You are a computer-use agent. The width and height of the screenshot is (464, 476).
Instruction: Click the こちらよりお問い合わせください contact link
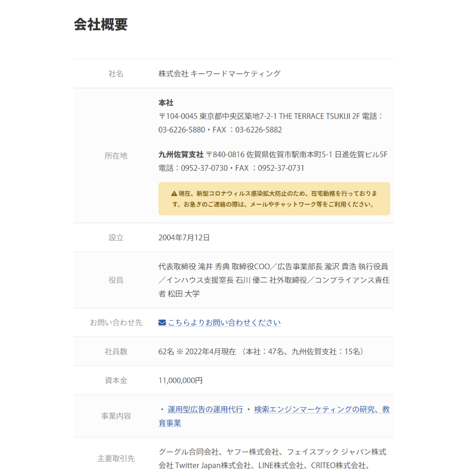224,322
